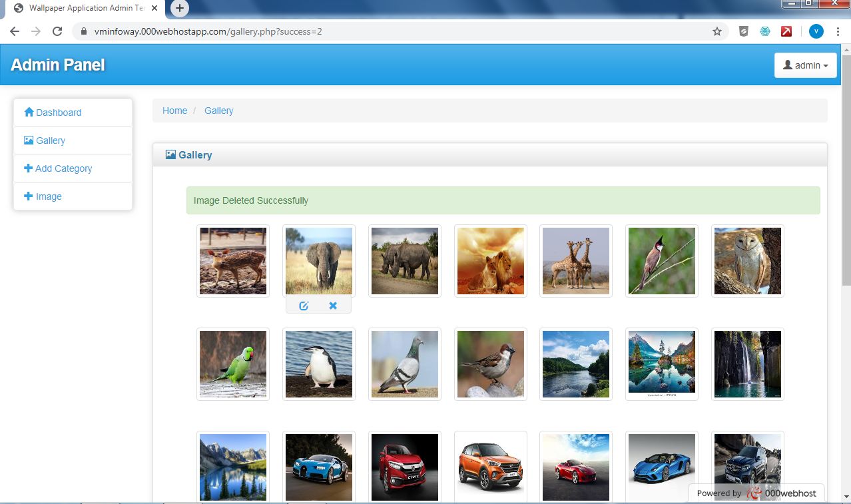Viewport: 851px width, 504px height.
Task: Click the address bar URL field
Action: click(x=400, y=31)
